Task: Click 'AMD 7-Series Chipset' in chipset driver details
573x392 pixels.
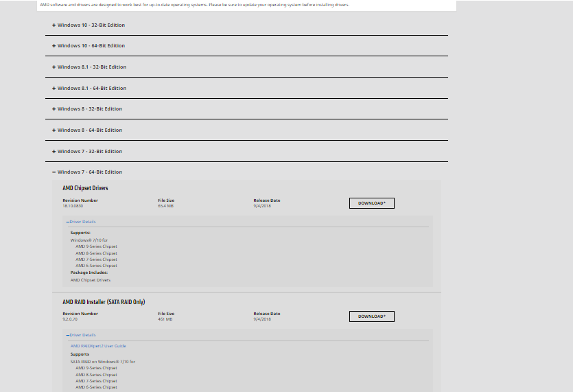Action: (x=97, y=260)
